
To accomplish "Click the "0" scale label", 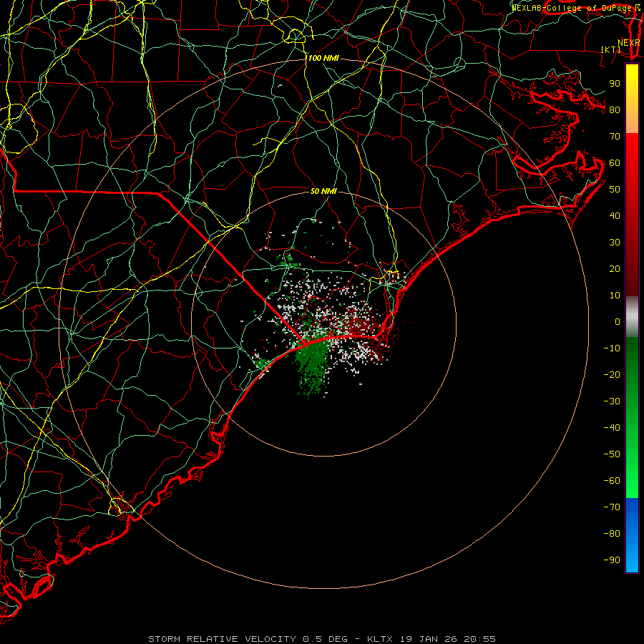I will 618,321.
